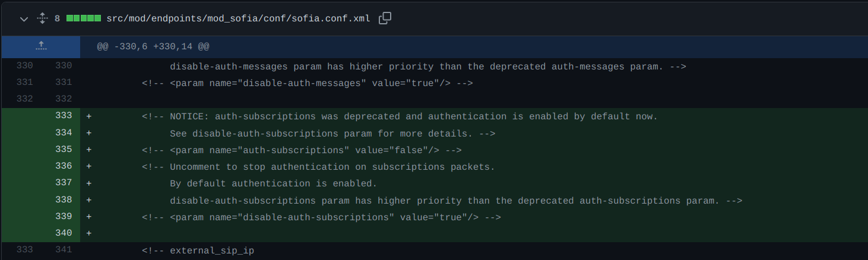Image resolution: width=868 pixels, height=260 pixels.
Task: Select line number 339 in the diff
Action: 64,217
